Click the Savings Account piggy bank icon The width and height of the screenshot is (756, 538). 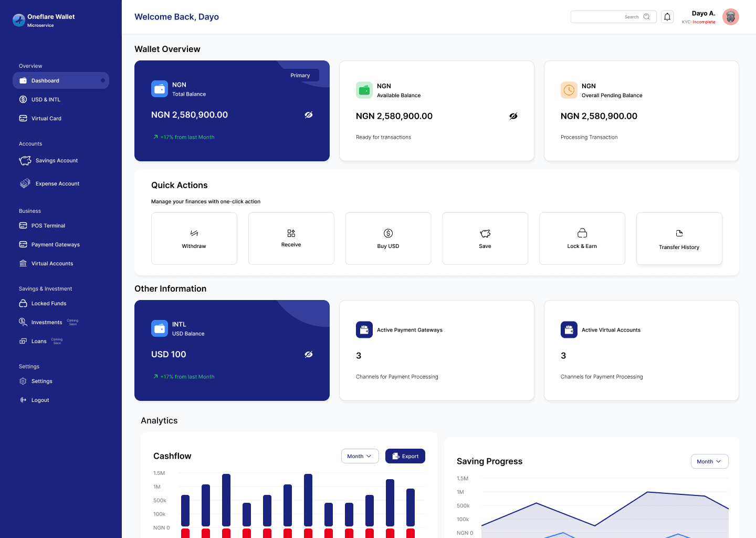(x=25, y=160)
